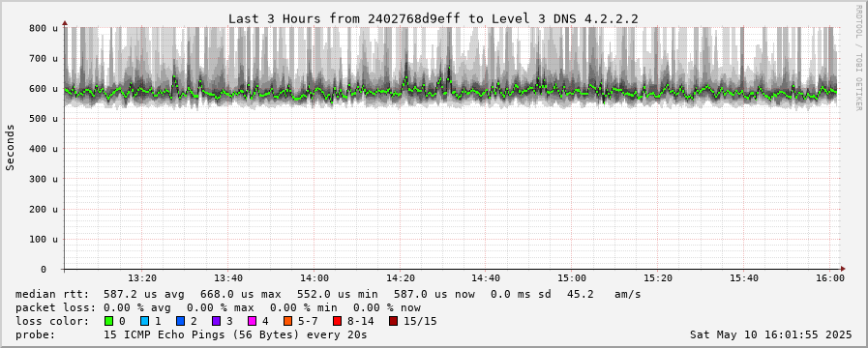868x348 pixels.
Task: Click the 13:20 time axis label
Action: [x=143, y=278]
